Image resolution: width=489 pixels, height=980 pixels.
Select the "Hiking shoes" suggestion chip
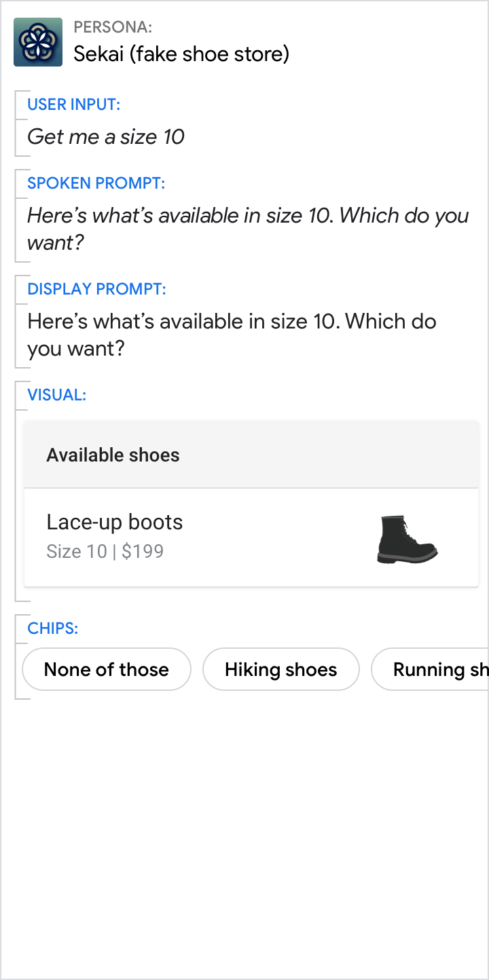pyautogui.click(x=280, y=670)
